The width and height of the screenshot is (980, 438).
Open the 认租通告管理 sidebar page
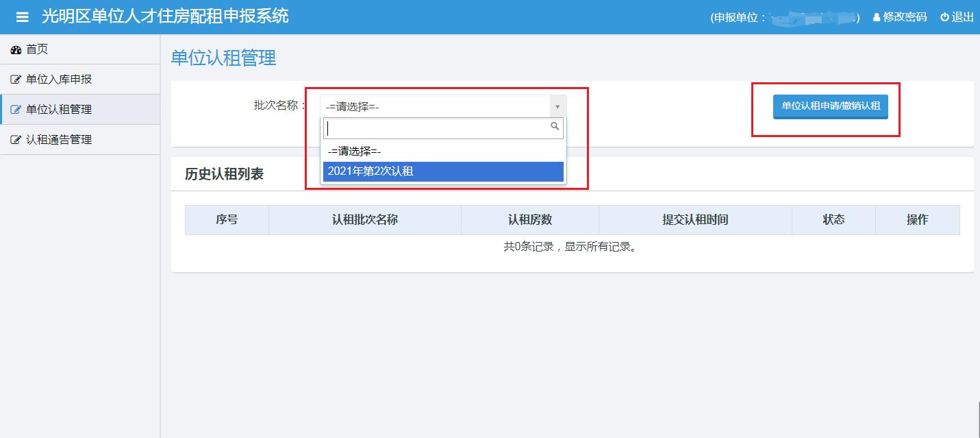point(58,139)
